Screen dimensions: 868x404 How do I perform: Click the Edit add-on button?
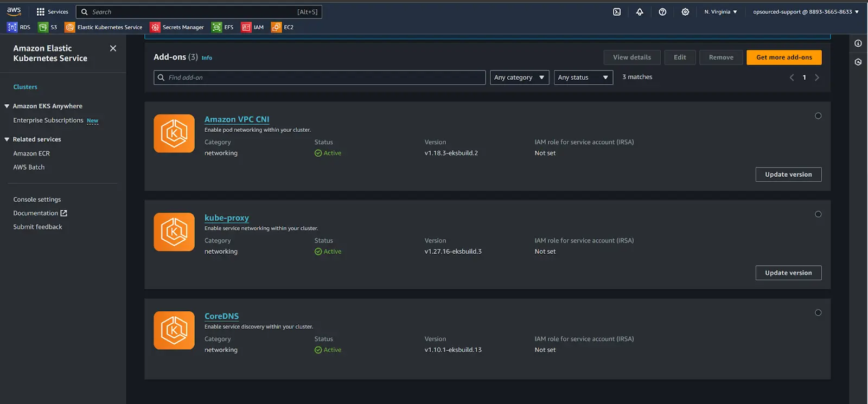click(x=680, y=57)
